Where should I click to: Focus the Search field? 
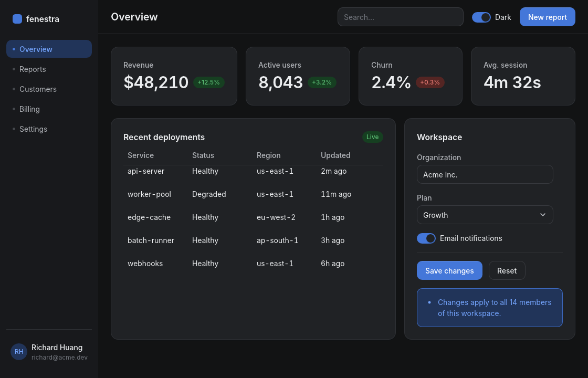pyautogui.click(x=400, y=17)
